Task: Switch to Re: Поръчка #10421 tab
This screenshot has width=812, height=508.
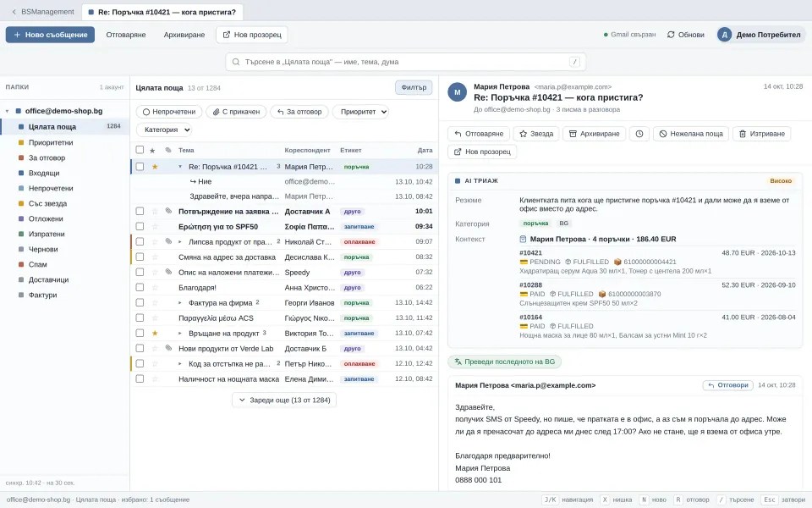Action: [x=162, y=12]
